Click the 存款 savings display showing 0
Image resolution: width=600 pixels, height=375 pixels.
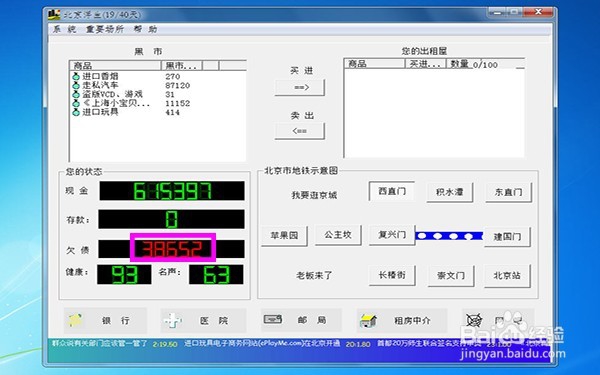171,219
